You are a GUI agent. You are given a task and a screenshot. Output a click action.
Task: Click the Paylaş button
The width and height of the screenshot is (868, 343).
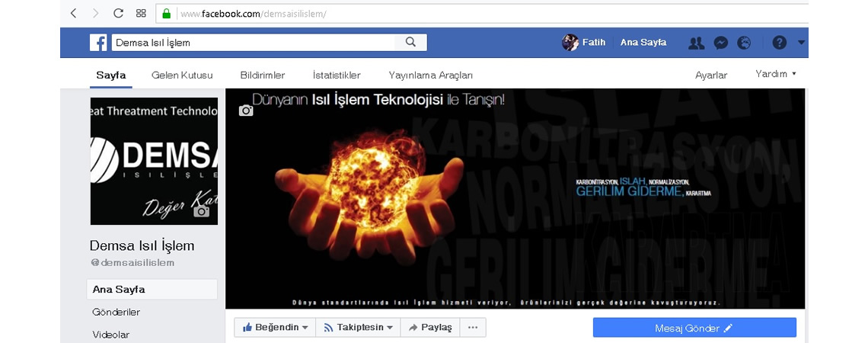[x=430, y=328]
